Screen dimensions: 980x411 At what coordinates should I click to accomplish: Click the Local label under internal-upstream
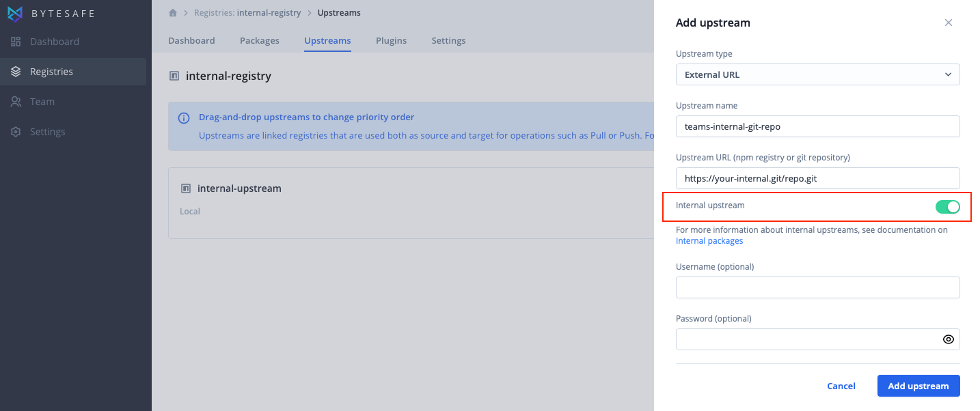(190, 212)
